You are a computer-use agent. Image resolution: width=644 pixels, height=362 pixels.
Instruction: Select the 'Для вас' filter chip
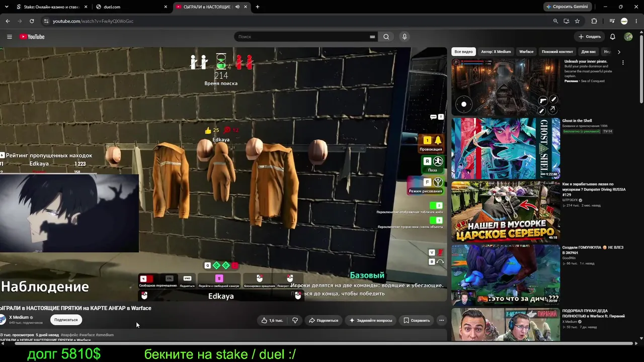pos(589,52)
